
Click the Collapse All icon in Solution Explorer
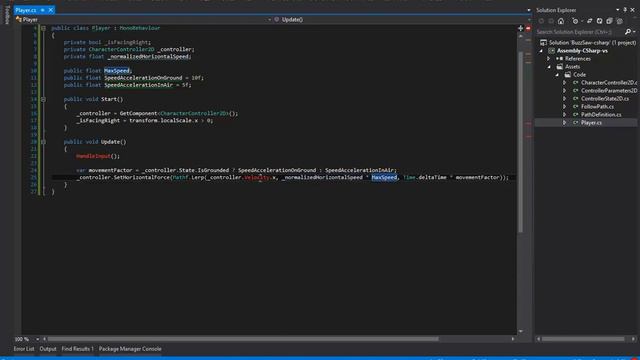[609, 21]
